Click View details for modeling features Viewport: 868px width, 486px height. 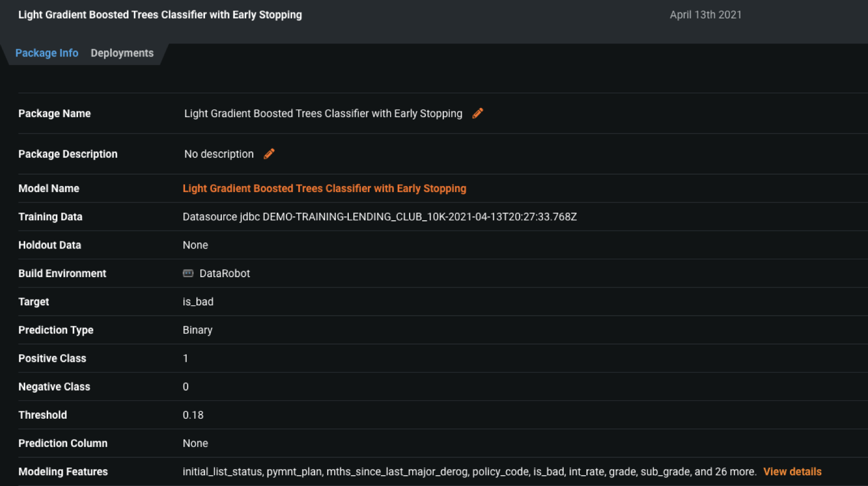(792, 471)
